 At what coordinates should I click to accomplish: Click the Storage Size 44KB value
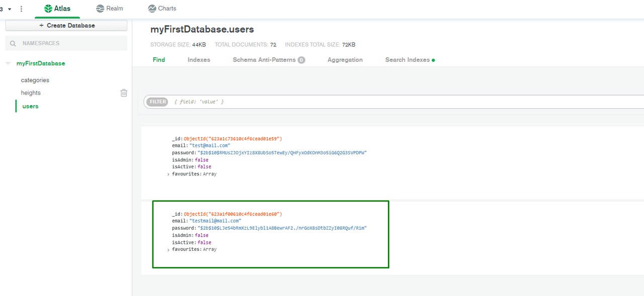click(x=199, y=45)
